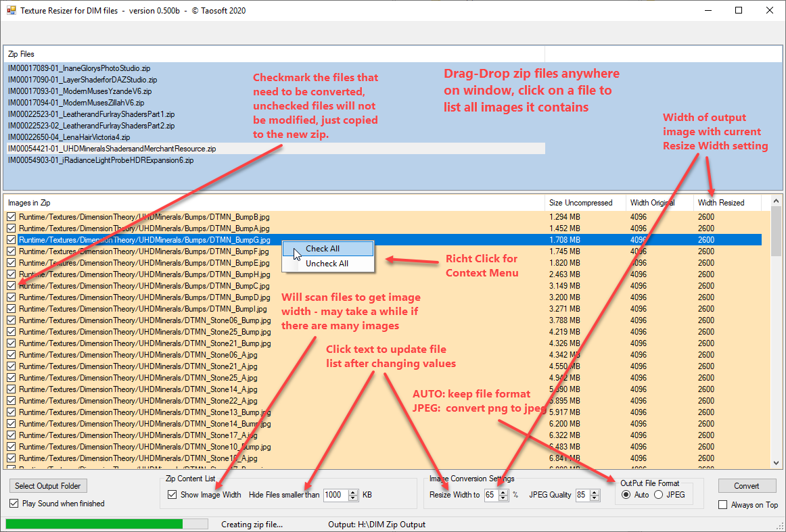Click the 3.200 MB size cell
The height and width of the screenshot is (532, 786).
pos(564,297)
